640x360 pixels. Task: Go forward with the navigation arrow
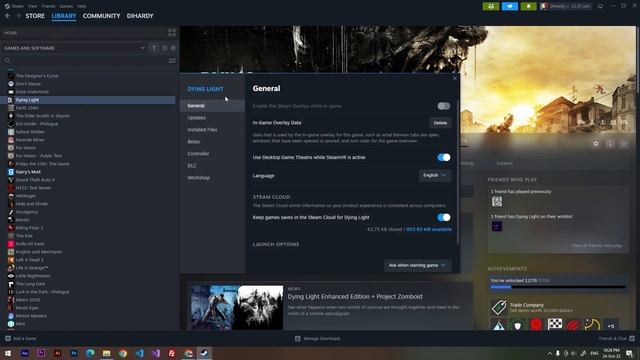pyautogui.click(x=18, y=16)
